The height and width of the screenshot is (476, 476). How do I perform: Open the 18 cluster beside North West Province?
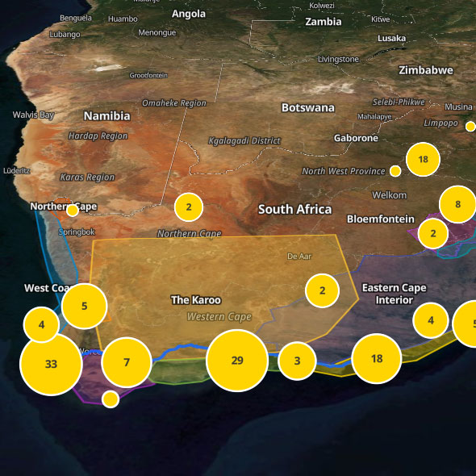pyautogui.click(x=424, y=159)
